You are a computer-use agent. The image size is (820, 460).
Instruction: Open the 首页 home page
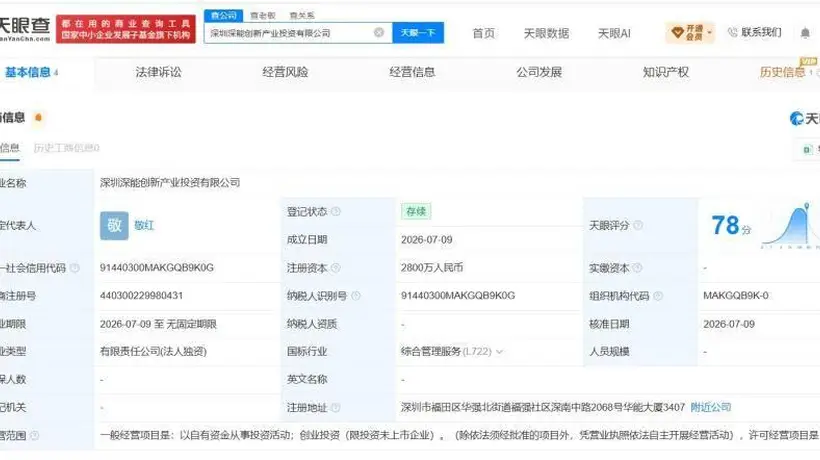click(483, 33)
